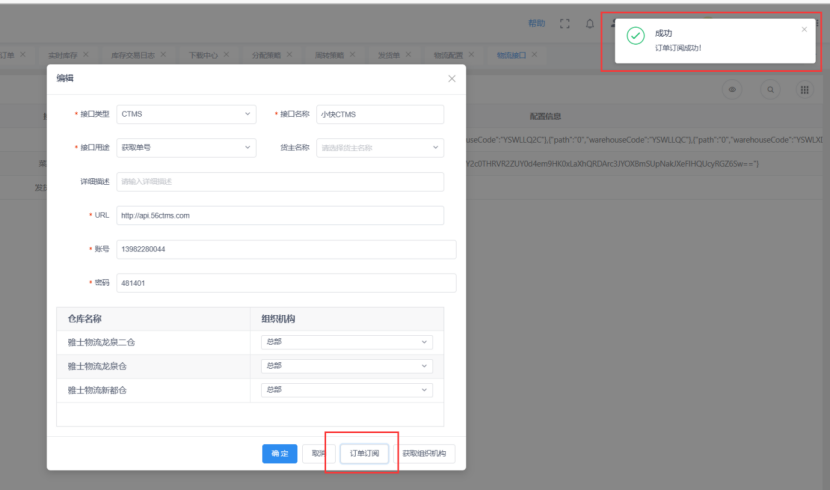Toggle fullscreen mode icon in header

(x=564, y=23)
